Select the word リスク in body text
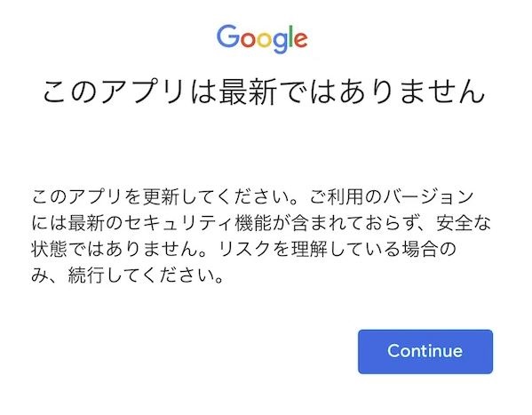 [243, 250]
